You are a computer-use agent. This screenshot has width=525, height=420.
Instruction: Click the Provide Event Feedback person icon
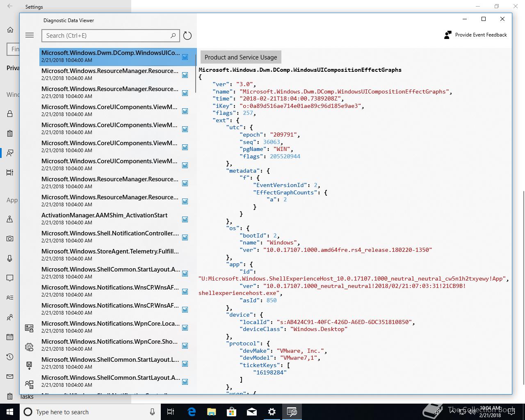pos(448,35)
